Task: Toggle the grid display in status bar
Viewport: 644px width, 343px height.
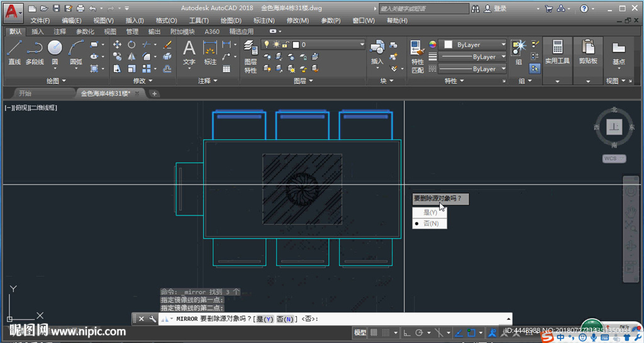Action: click(374, 332)
